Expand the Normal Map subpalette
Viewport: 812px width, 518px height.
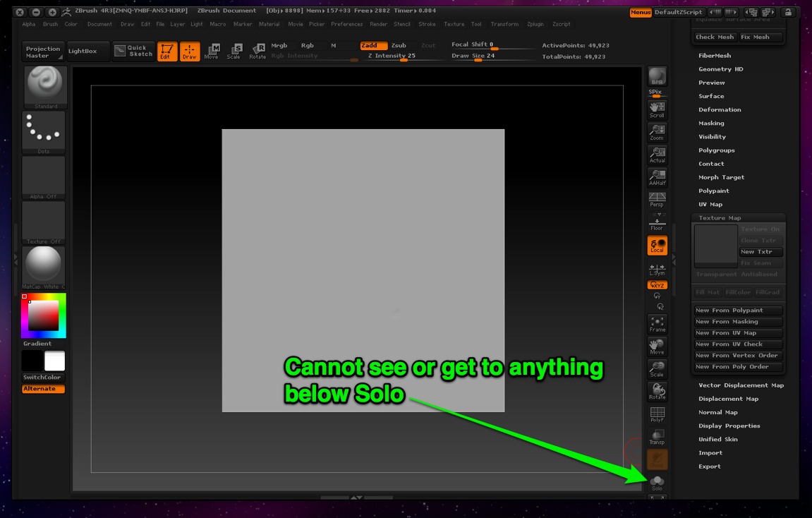coord(718,412)
